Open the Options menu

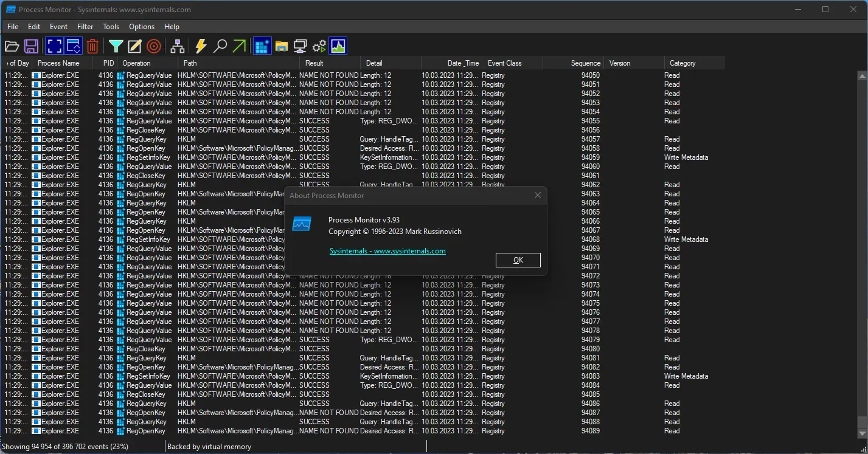click(x=142, y=27)
